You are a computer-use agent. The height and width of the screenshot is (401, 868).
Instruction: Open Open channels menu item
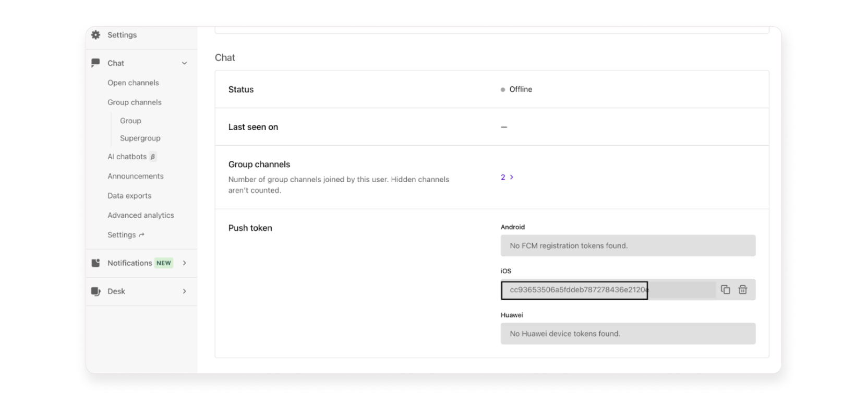tap(133, 83)
